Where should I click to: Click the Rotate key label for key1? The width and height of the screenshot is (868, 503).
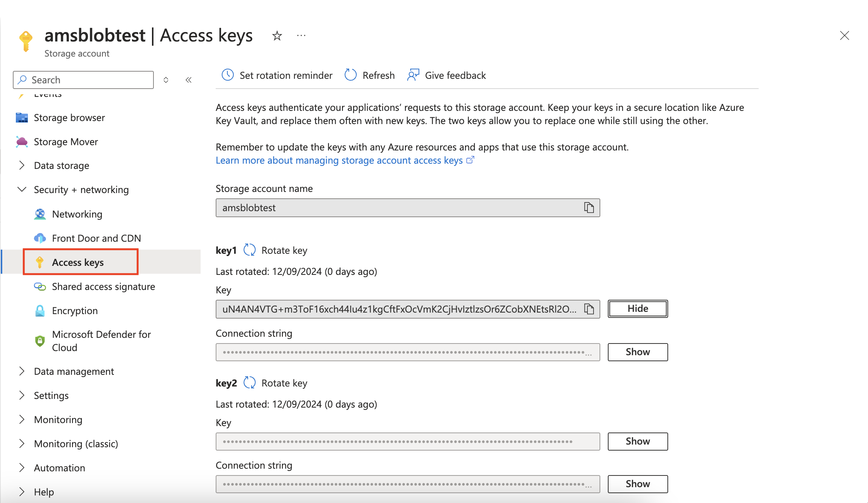pyautogui.click(x=284, y=250)
